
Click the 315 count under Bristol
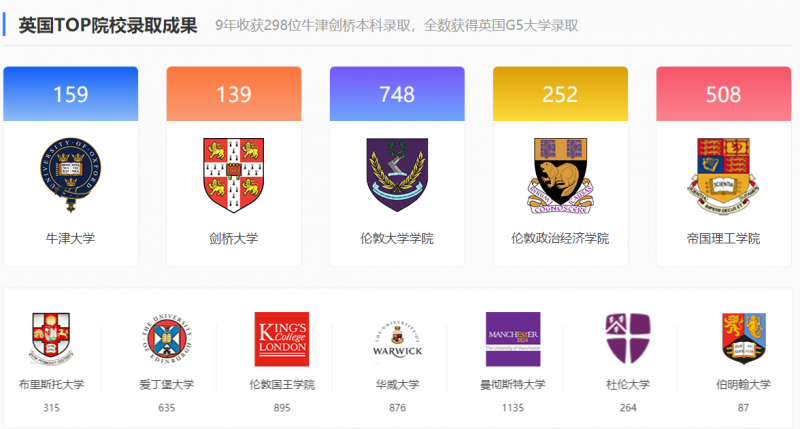point(51,408)
